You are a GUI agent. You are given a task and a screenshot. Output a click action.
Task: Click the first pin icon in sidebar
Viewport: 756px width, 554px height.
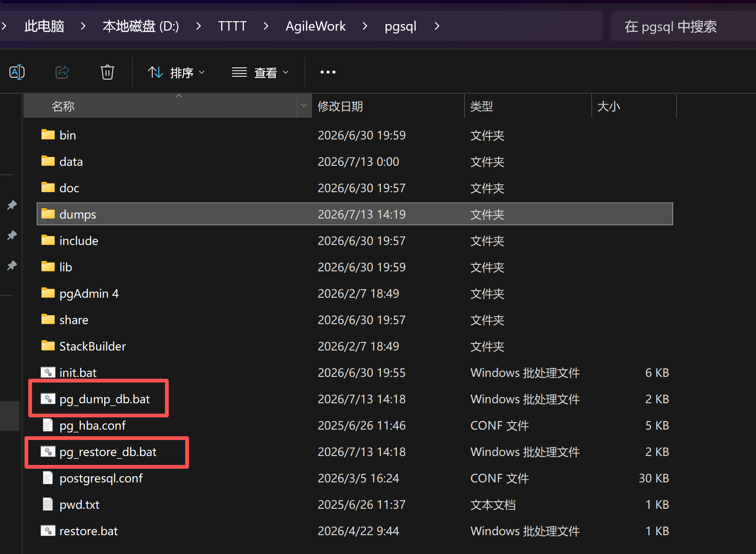[x=12, y=205]
